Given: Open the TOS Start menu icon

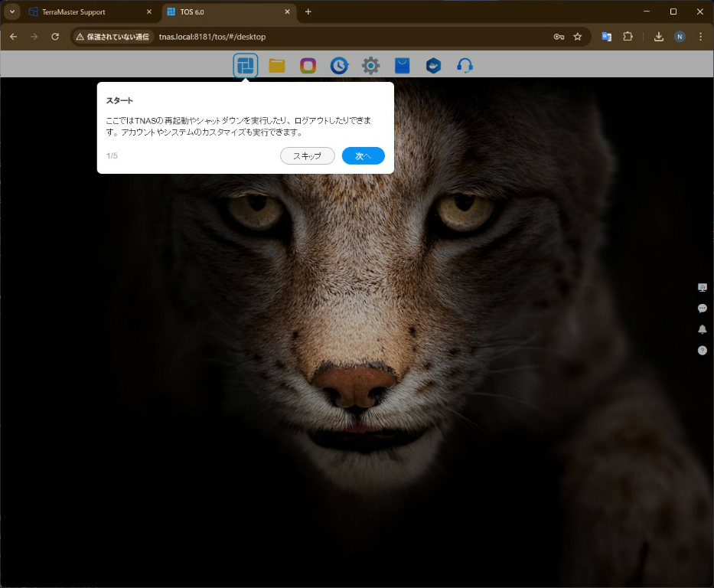Looking at the screenshot, I should [246, 66].
